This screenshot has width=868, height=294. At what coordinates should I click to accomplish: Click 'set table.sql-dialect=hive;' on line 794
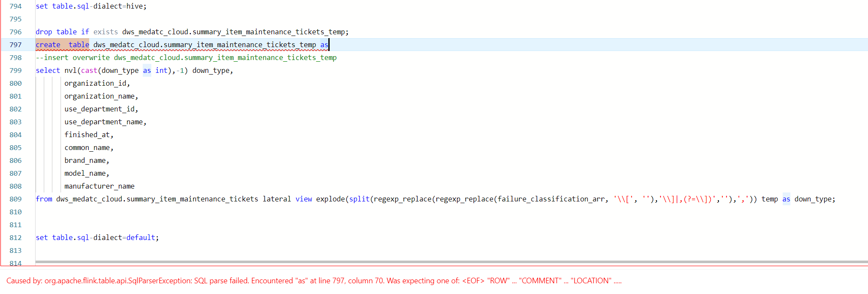[91, 6]
